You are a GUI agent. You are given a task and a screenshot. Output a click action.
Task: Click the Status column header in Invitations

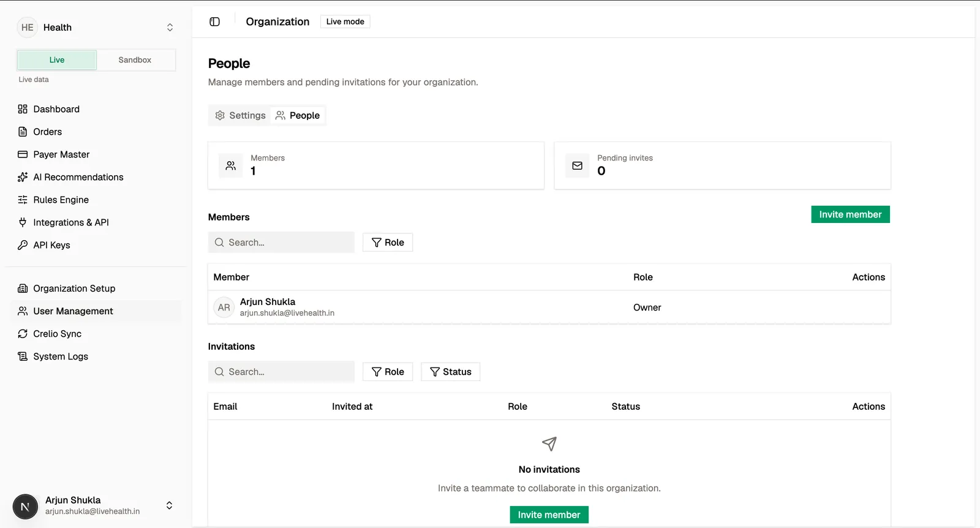[x=625, y=407]
